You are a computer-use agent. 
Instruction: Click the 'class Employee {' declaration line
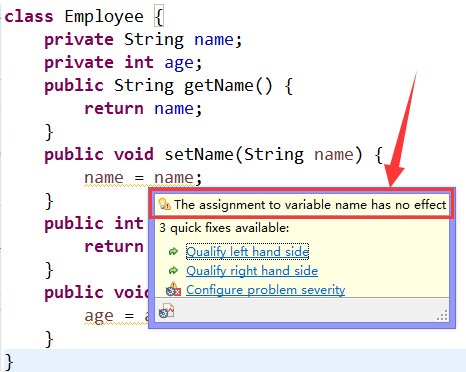pyautogui.click(x=84, y=17)
